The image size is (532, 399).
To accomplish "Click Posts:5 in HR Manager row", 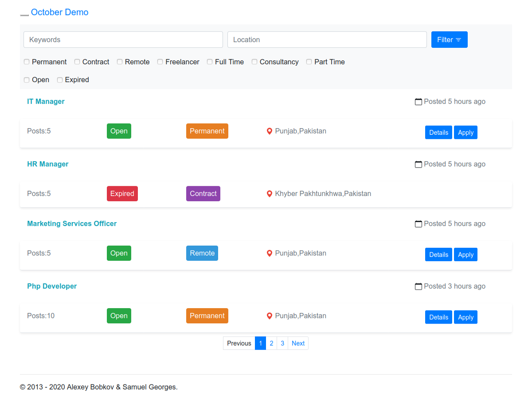I will pyautogui.click(x=39, y=194).
